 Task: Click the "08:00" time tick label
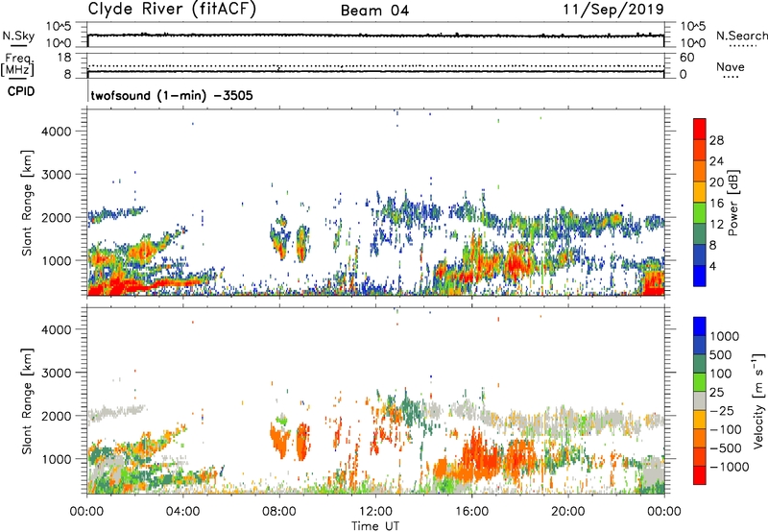coord(278,512)
